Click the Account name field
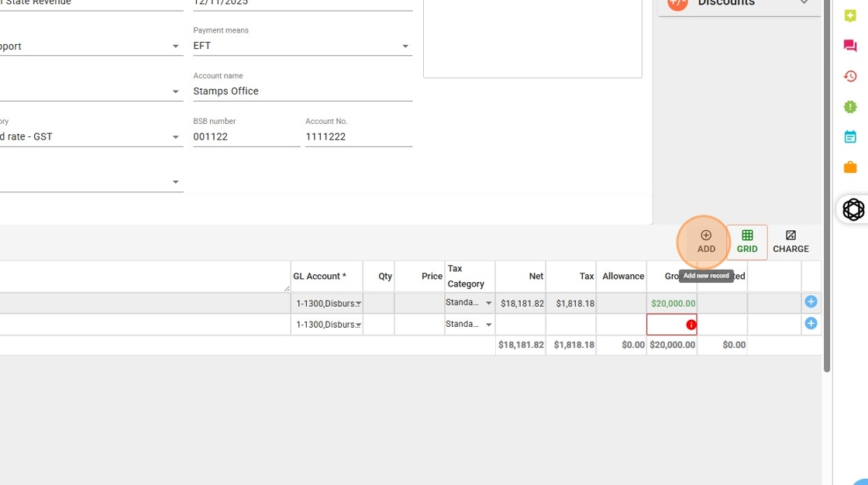 (302, 91)
